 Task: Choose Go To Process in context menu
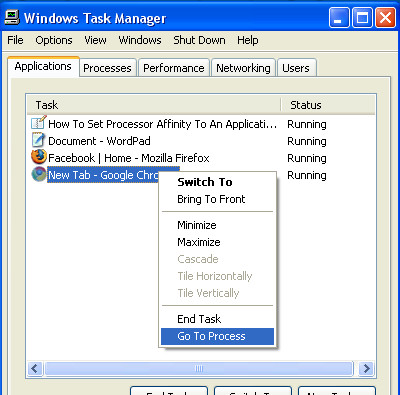[217, 336]
